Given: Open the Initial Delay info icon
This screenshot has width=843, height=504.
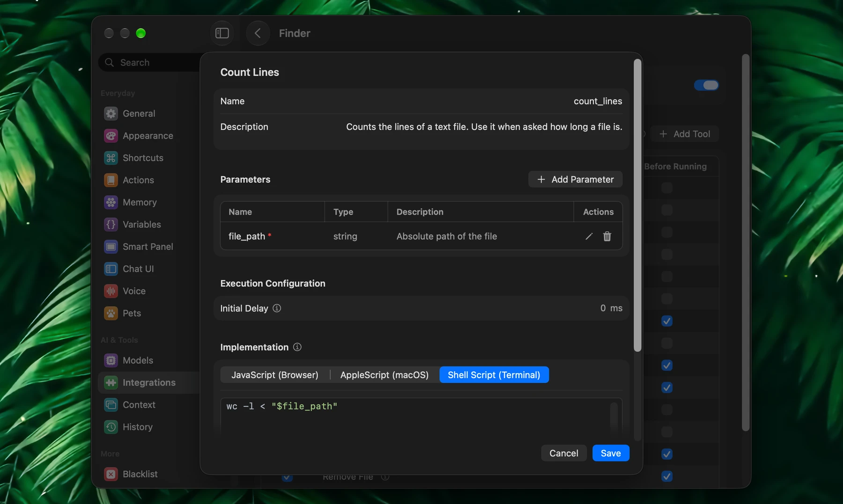Looking at the screenshot, I should pyautogui.click(x=277, y=308).
